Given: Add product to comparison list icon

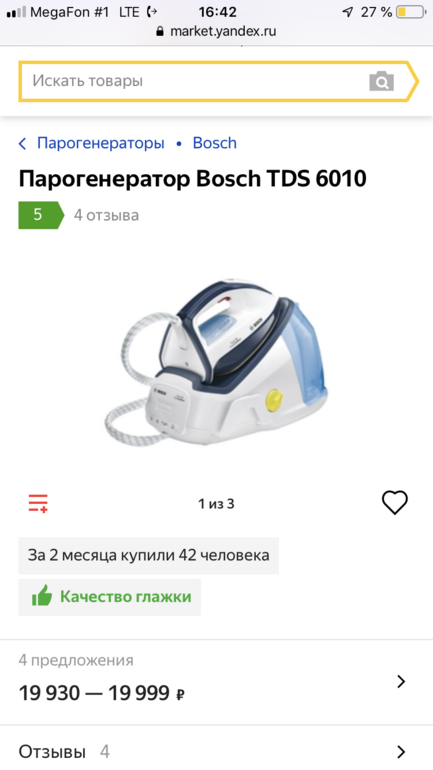Looking at the screenshot, I should pyautogui.click(x=38, y=503).
